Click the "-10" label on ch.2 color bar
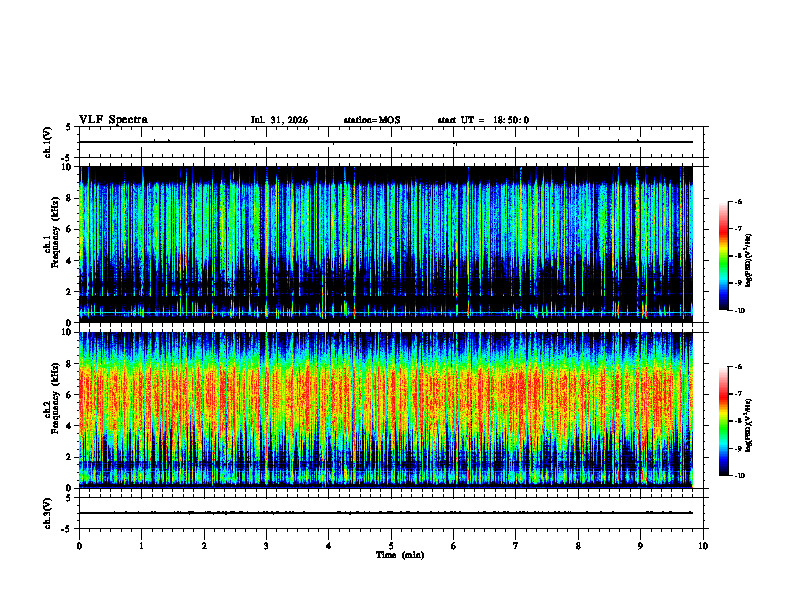792x612 pixels. point(740,476)
